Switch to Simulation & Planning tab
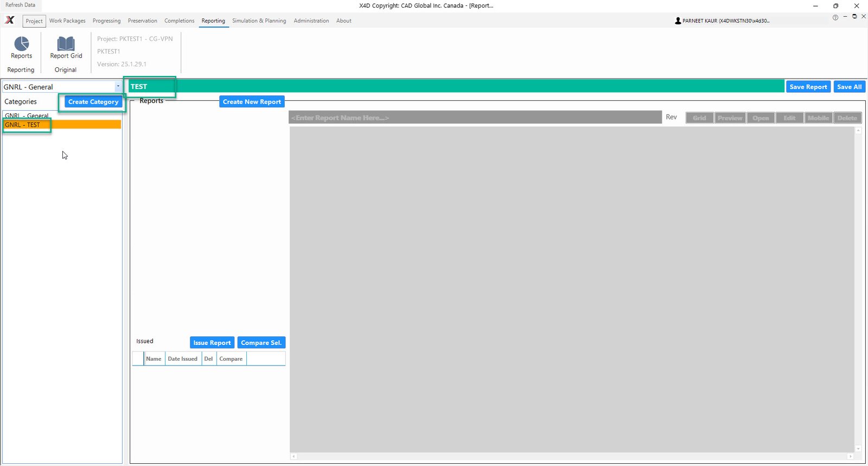Image resolution: width=868 pixels, height=466 pixels. 259,21
